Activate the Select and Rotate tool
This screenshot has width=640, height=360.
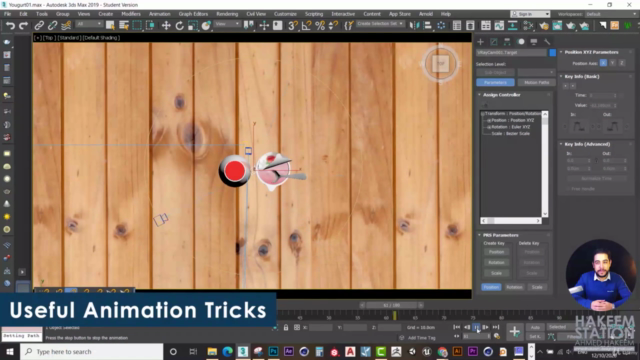tap(180, 26)
